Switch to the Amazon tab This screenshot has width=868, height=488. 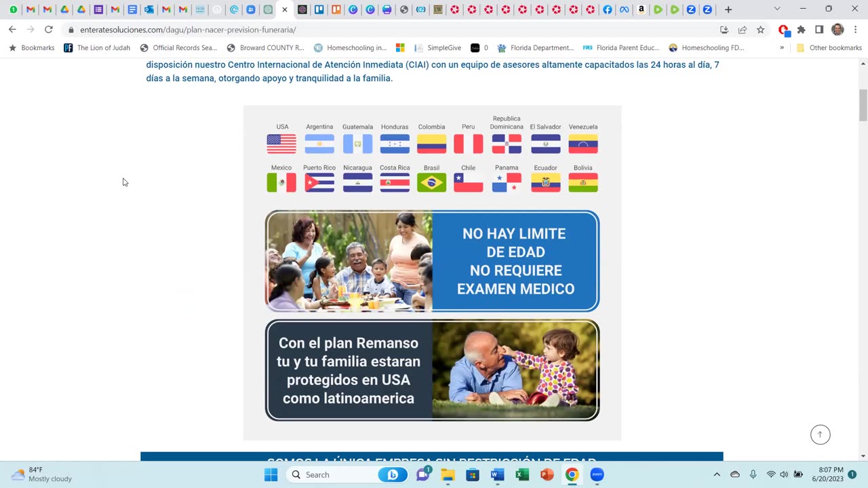(x=641, y=9)
